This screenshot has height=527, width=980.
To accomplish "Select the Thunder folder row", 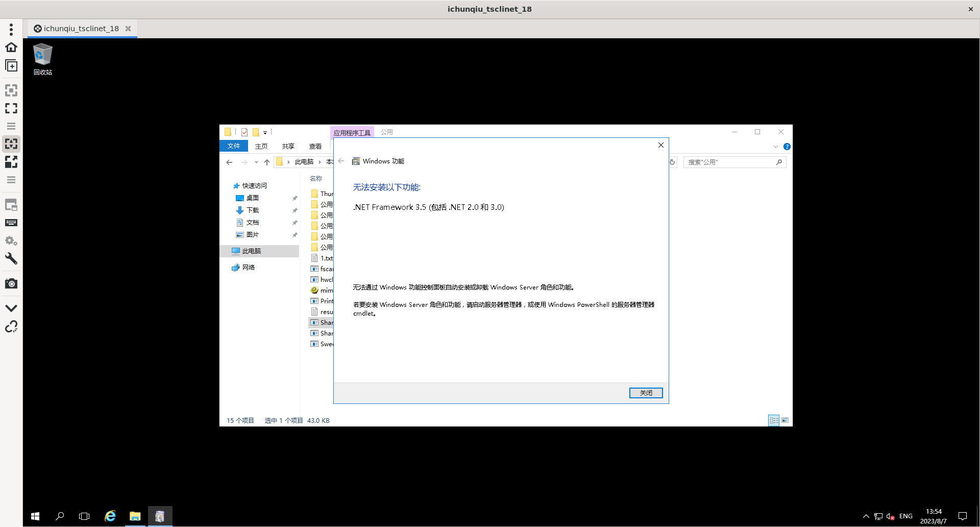I will coord(322,194).
